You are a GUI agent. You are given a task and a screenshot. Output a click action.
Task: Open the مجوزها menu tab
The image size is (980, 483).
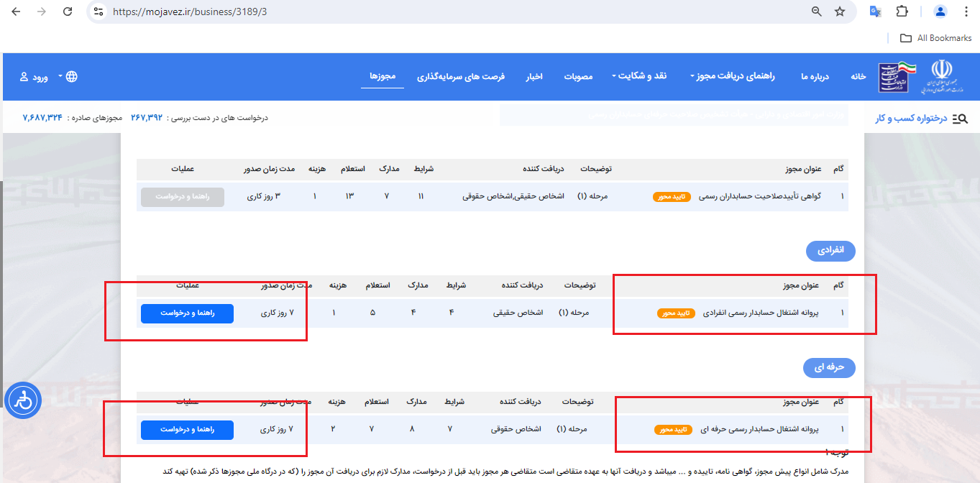[383, 76]
